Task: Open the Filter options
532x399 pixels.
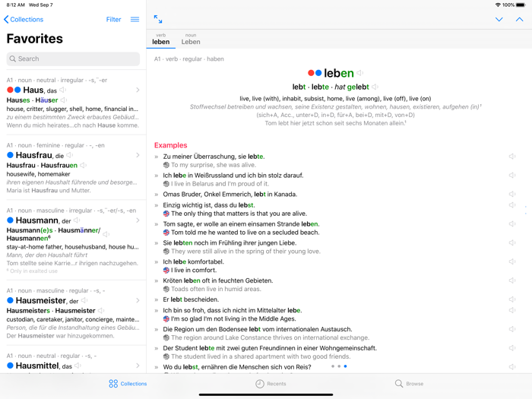Action: click(x=113, y=19)
